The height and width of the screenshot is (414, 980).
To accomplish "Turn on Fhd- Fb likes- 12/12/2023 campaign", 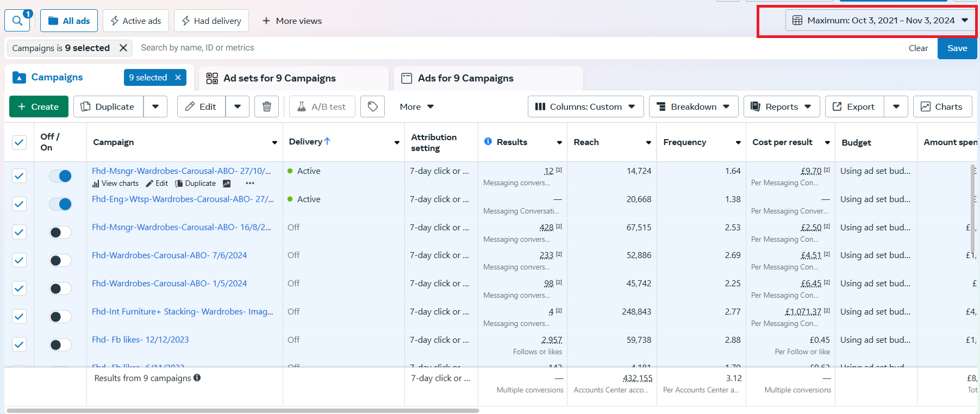I will click(60, 344).
